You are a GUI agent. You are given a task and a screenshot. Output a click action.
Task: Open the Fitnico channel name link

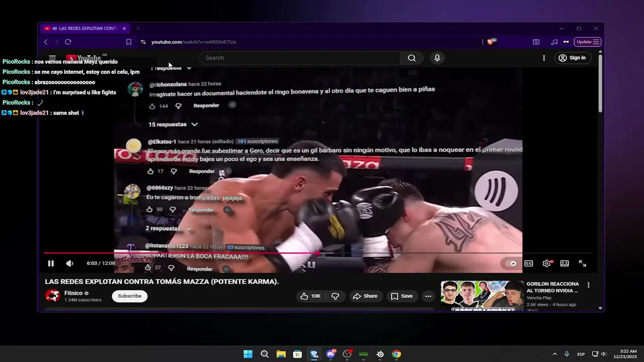pyautogui.click(x=73, y=293)
